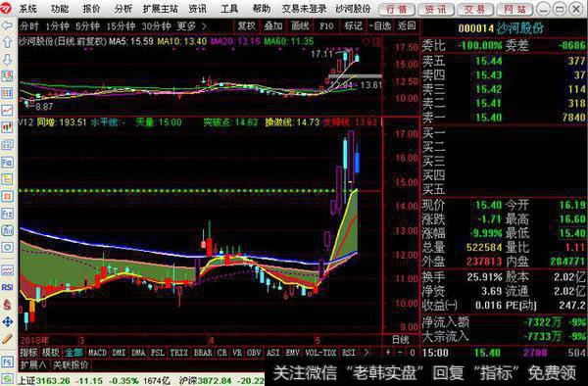The height and width of the screenshot is (386, 588).
Task: Click the red app logo icon
Action: (7, 8)
